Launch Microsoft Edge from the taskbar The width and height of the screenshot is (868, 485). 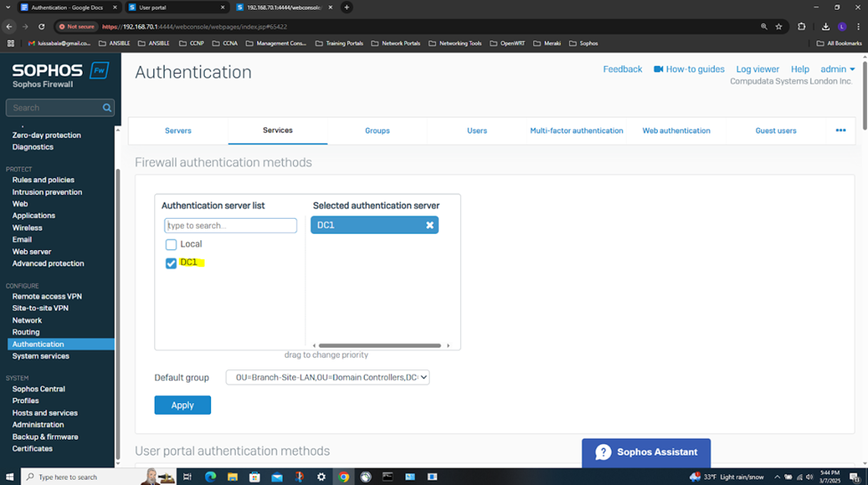[210, 477]
